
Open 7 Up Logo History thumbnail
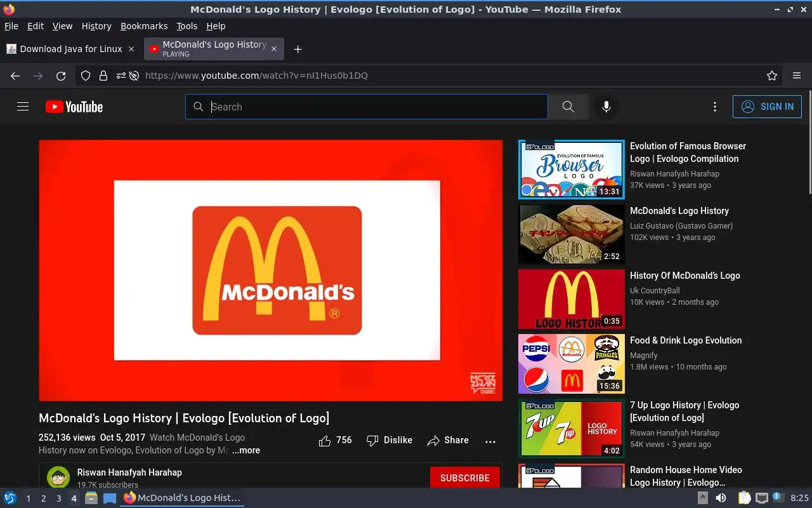[572, 429]
